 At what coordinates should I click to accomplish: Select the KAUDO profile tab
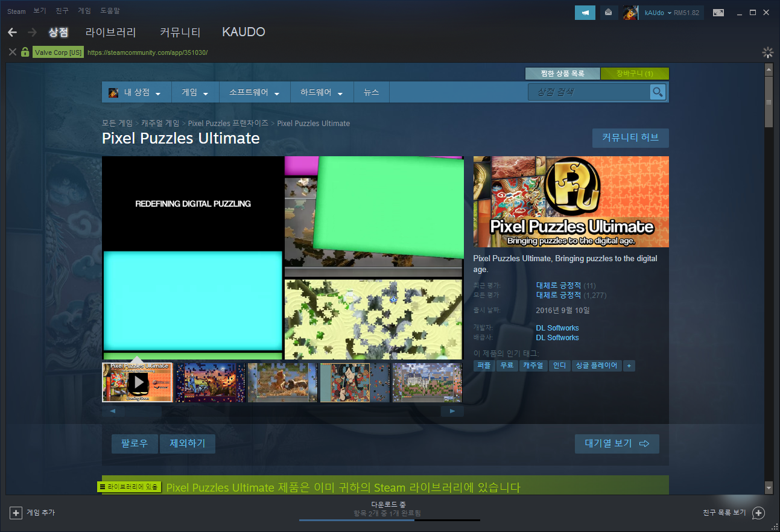click(244, 32)
